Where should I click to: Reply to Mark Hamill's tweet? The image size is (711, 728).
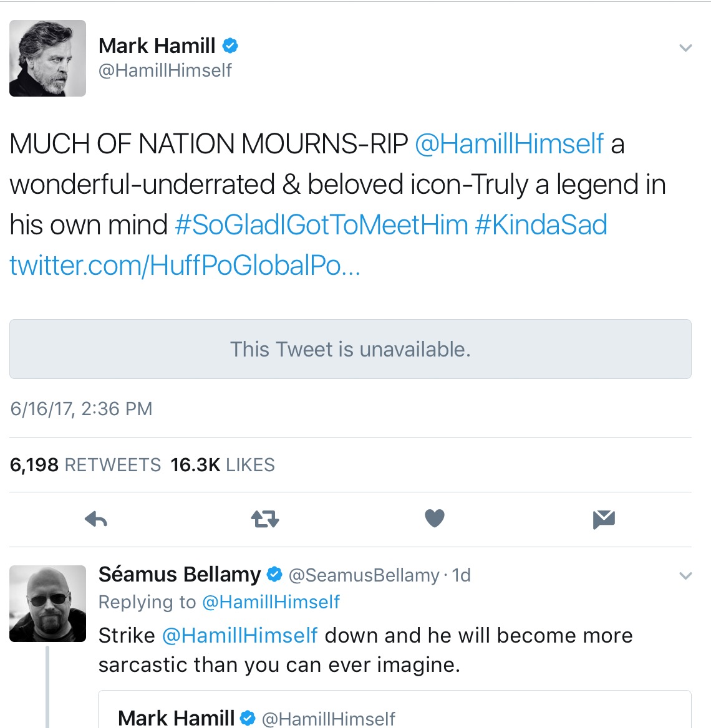click(x=95, y=519)
